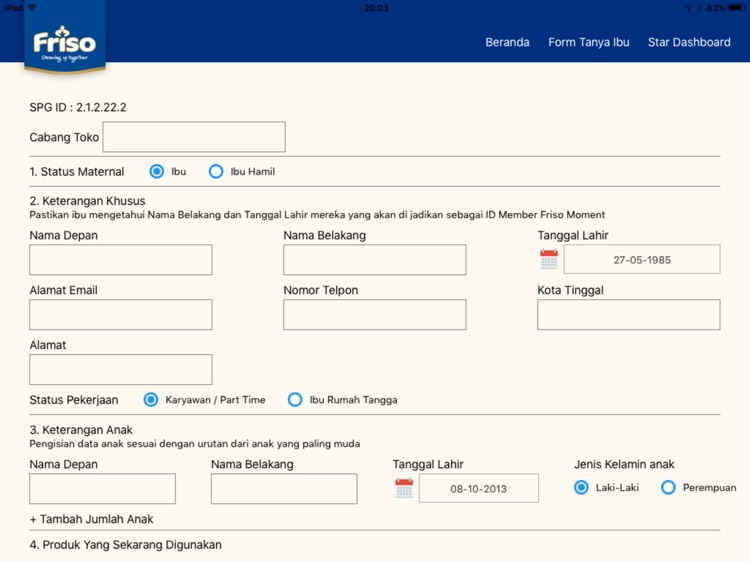Go to Beranda in navigation bar
Image resolution: width=750 pixels, height=562 pixels.
(507, 42)
